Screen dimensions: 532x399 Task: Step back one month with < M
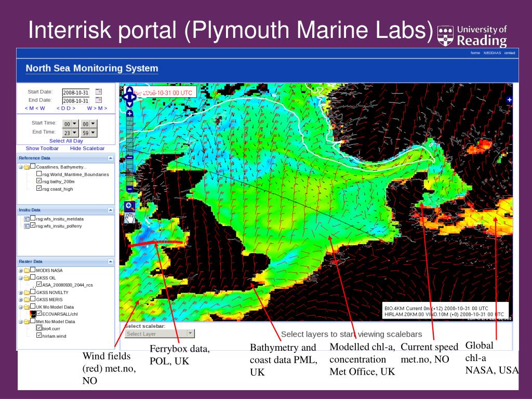point(29,108)
